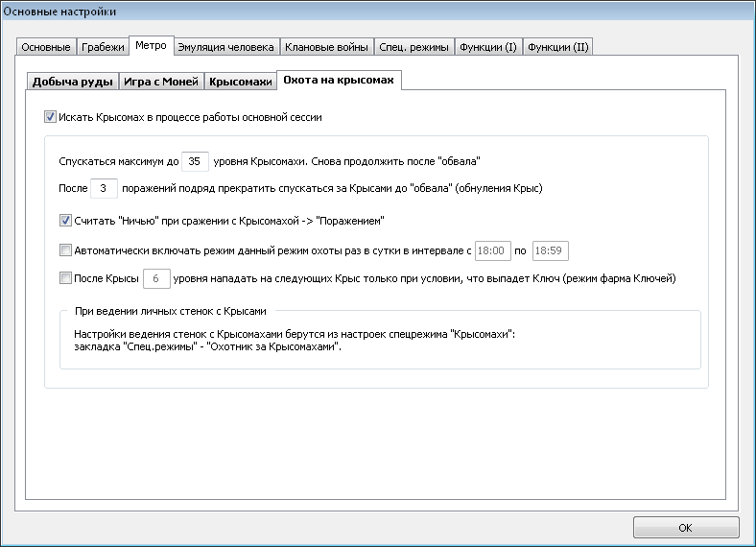Switch to Функции (II) tab

(557, 47)
